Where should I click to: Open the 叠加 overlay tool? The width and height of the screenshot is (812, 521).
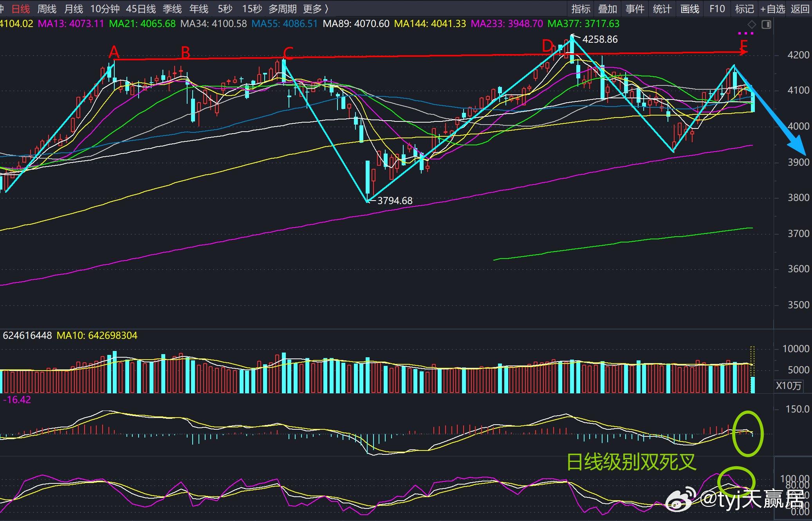(x=608, y=9)
